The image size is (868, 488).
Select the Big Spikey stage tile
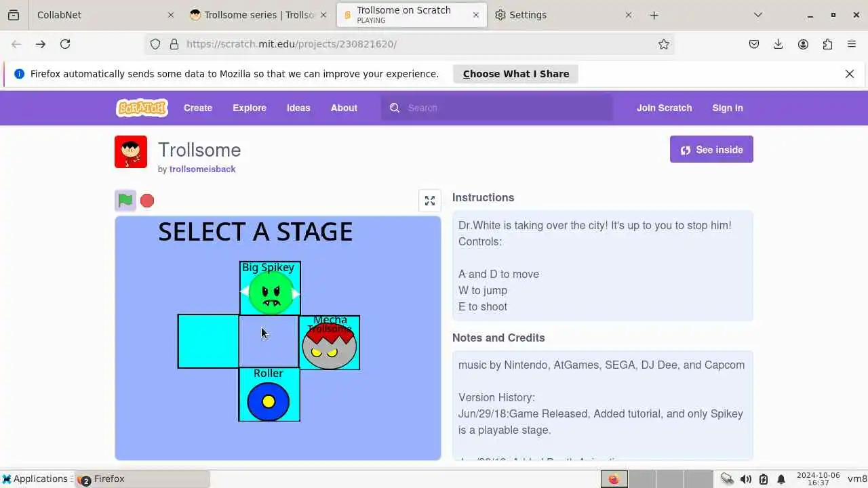click(270, 288)
